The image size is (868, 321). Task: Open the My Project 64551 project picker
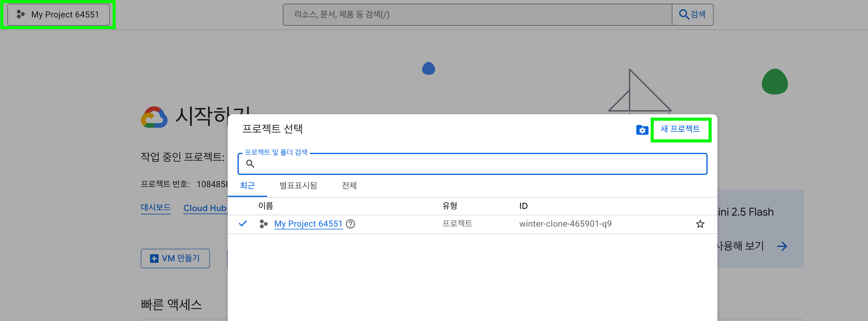pyautogui.click(x=59, y=14)
